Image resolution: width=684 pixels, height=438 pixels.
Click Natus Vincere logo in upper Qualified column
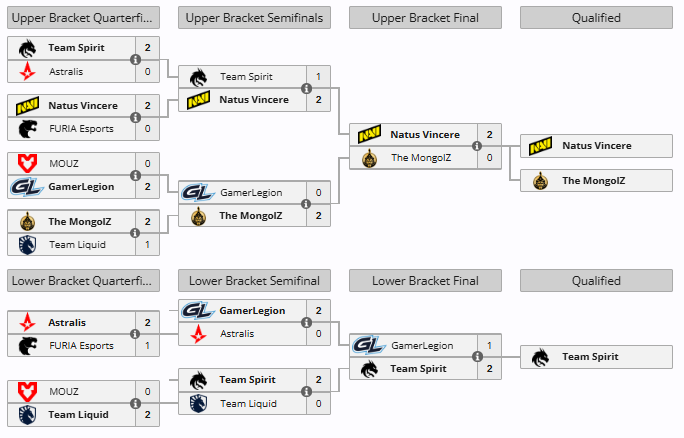tap(540, 146)
